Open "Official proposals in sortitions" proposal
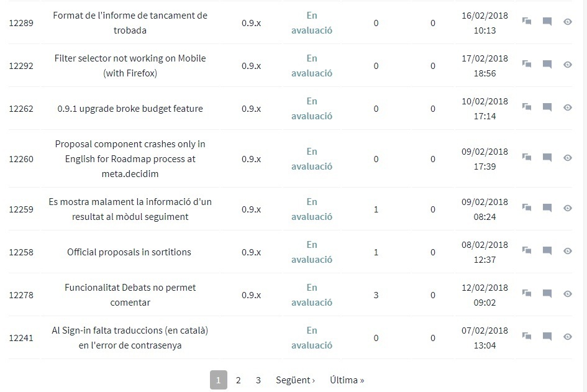This screenshot has width=587, height=392. click(129, 252)
